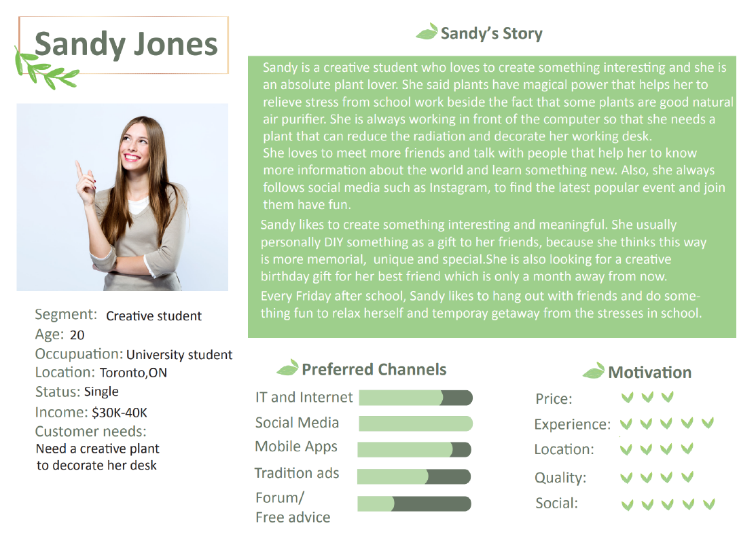756x547 pixels.
Task: Click the Social Media full bar
Action: pos(416,423)
